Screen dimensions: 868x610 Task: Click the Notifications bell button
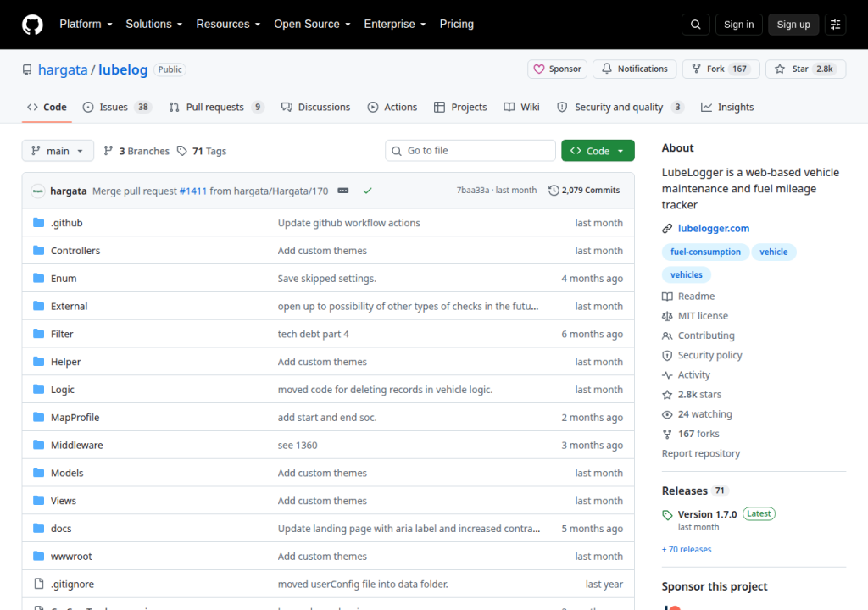(x=634, y=69)
